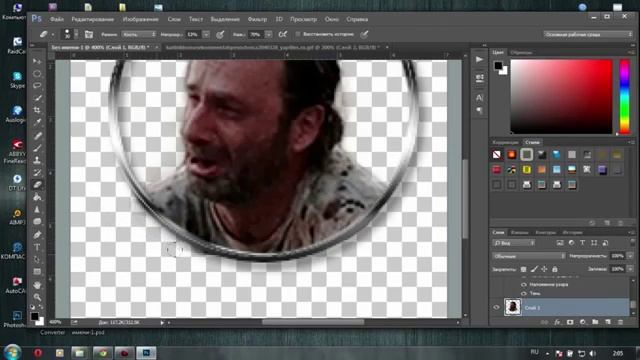Open the layer filter type dropdown
Viewport: 640px width, 360px height.
pos(514,243)
